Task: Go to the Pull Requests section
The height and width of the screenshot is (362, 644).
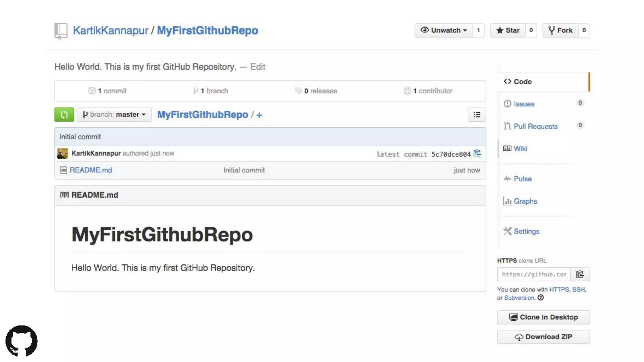Action: point(535,126)
